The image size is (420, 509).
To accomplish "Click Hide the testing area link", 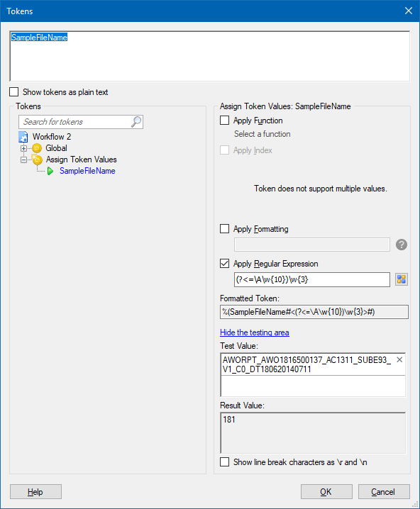I will click(254, 332).
